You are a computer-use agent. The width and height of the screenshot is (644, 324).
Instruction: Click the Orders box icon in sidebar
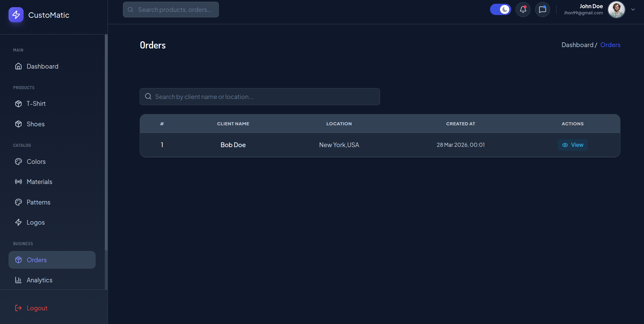[18, 260]
